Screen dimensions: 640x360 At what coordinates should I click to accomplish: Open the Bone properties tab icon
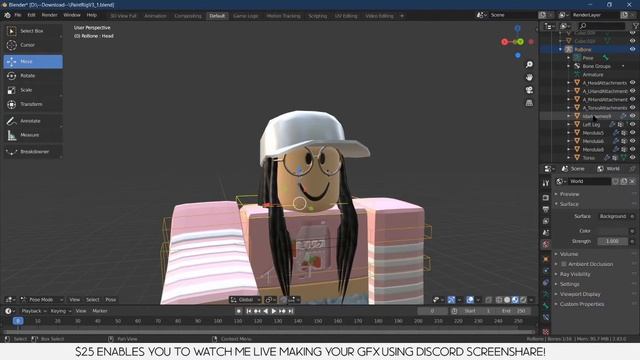(x=546, y=306)
